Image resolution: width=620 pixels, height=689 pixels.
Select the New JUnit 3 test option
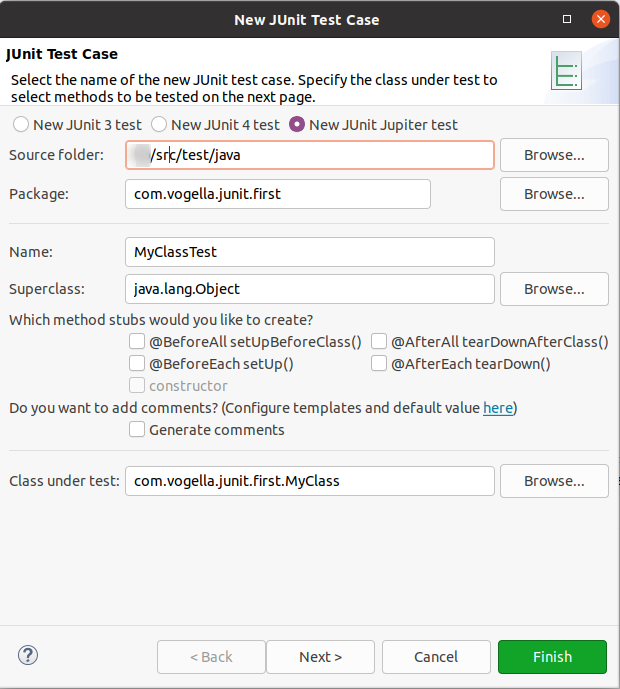20,125
